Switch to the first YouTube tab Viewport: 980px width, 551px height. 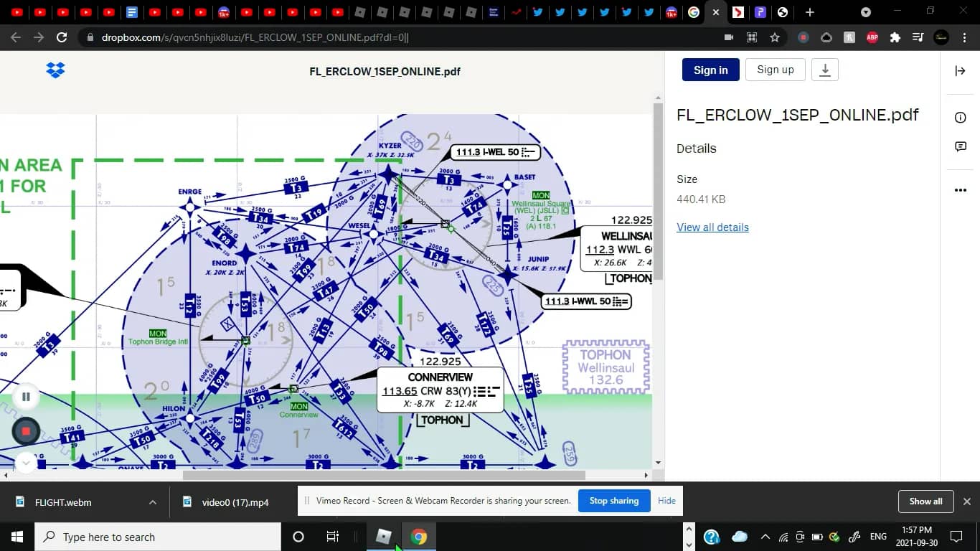[17, 12]
